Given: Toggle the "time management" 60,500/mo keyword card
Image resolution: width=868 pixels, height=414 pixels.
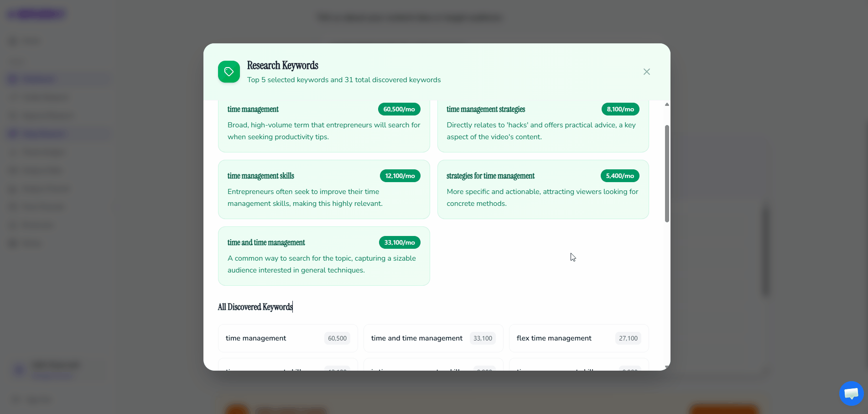Looking at the screenshot, I should [x=324, y=123].
